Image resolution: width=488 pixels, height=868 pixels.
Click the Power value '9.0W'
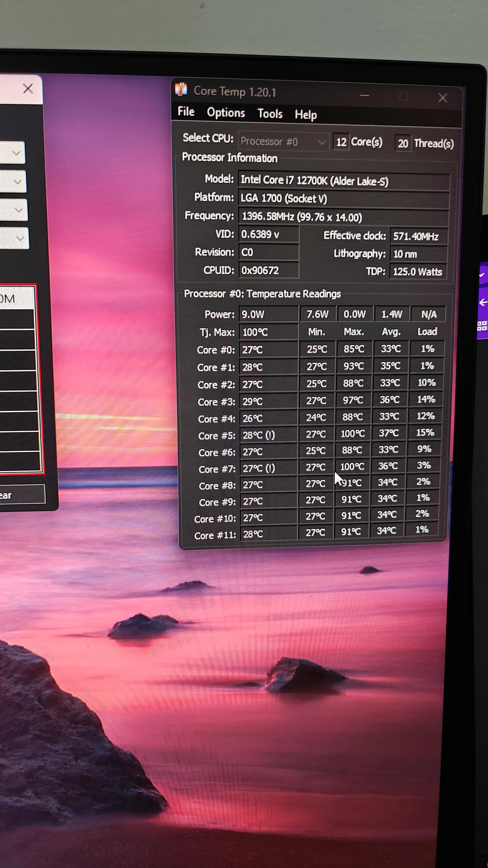point(269,314)
